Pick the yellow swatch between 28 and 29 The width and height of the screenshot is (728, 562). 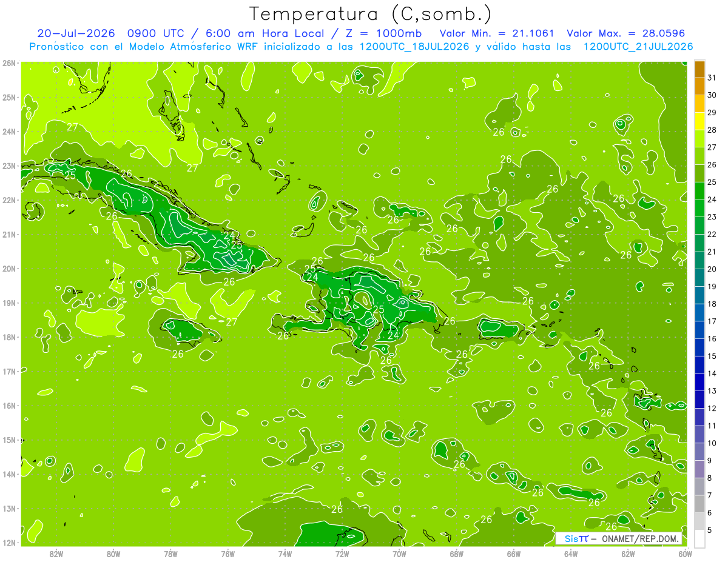pyautogui.click(x=699, y=121)
